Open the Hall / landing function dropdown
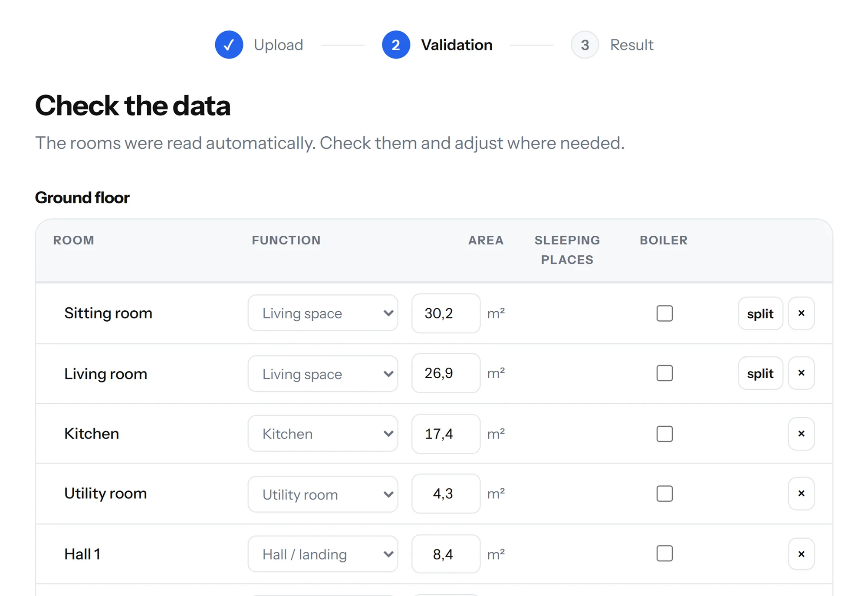868x596 pixels. 323,554
